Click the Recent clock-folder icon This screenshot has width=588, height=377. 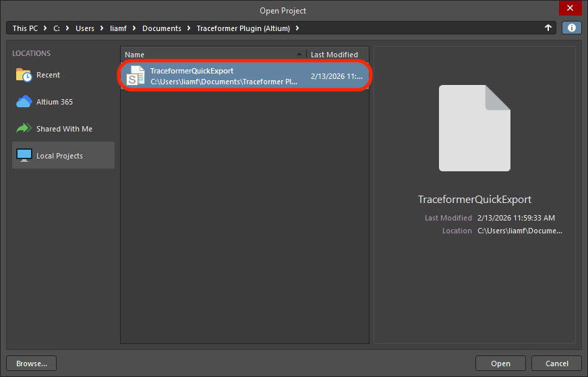(24, 75)
